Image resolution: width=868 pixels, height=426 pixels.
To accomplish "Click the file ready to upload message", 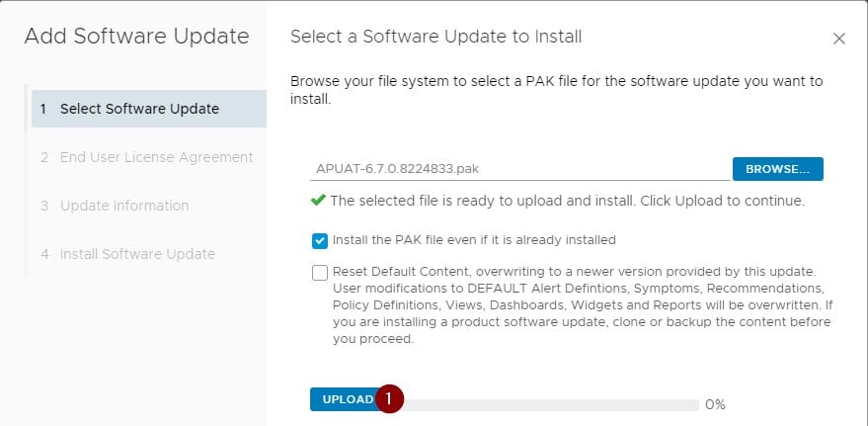I will coord(567,201).
